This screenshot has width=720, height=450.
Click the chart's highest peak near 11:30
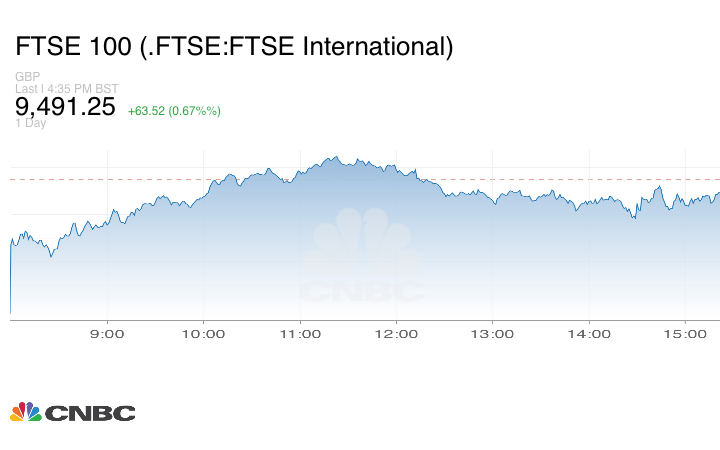click(x=337, y=157)
